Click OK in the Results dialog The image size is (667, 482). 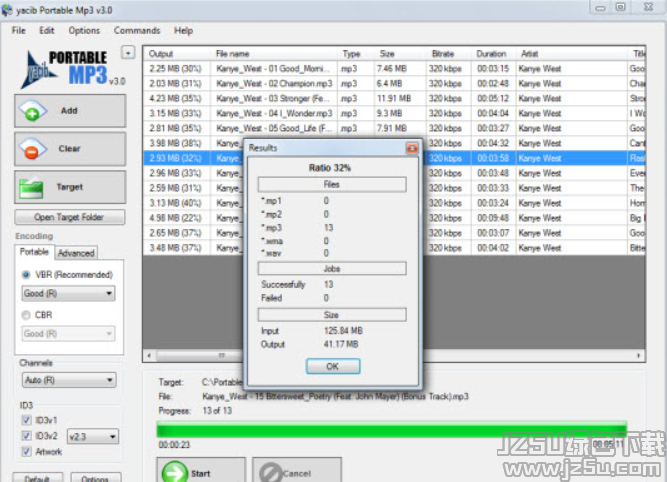[333, 366]
